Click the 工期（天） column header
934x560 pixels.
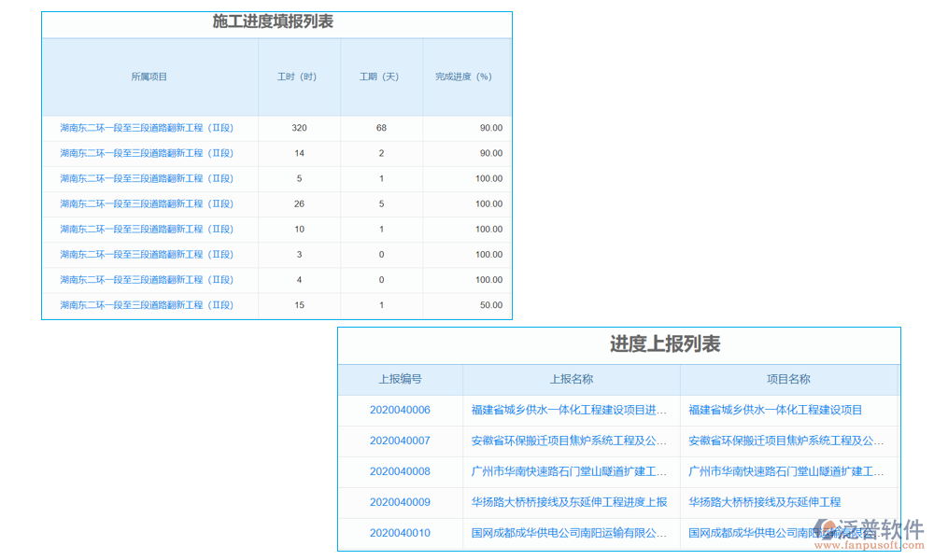tap(380, 77)
